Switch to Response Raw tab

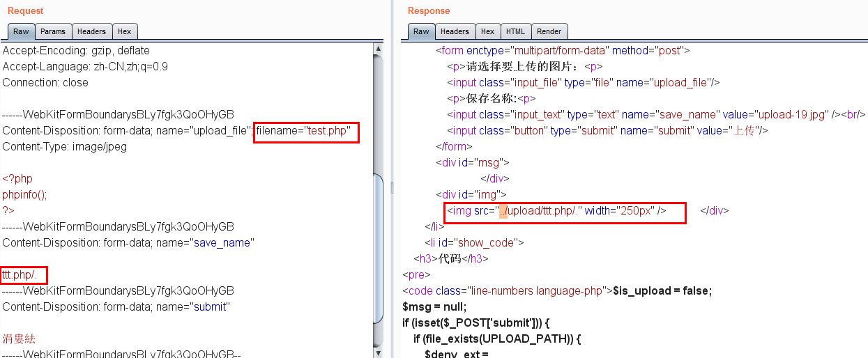(421, 31)
